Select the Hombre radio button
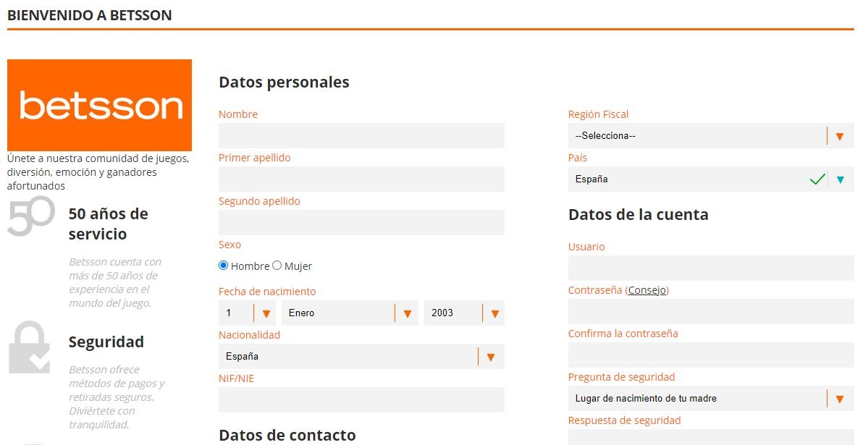Screen dimensions: 868x445 pos(223,266)
